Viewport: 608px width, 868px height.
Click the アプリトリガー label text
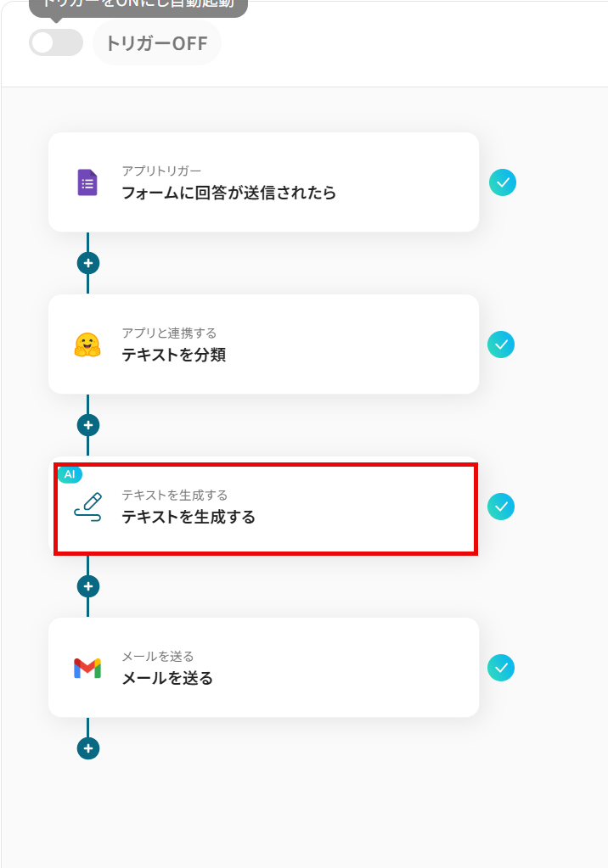(161, 171)
